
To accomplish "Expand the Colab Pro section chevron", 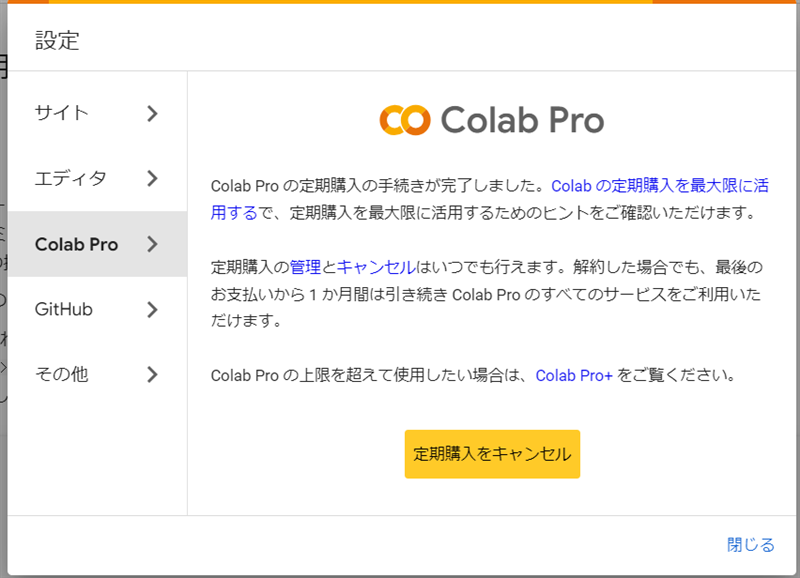I will click(x=152, y=244).
